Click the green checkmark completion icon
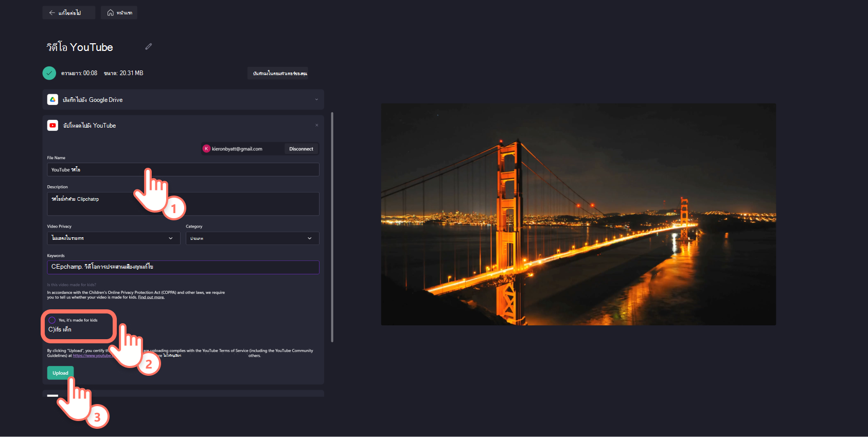Screen dimensions: 868x437 tap(49, 73)
